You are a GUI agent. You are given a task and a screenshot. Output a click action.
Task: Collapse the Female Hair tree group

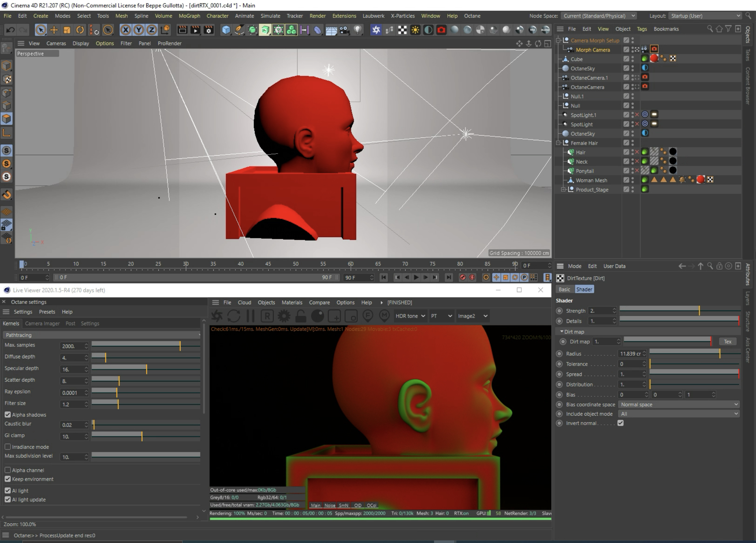point(559,143)
